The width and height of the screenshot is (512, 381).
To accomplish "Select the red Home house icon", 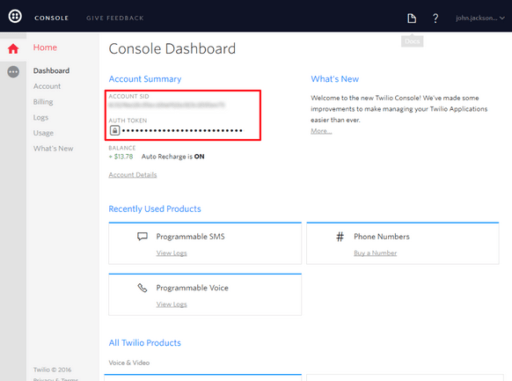I will tap(13, 49).
